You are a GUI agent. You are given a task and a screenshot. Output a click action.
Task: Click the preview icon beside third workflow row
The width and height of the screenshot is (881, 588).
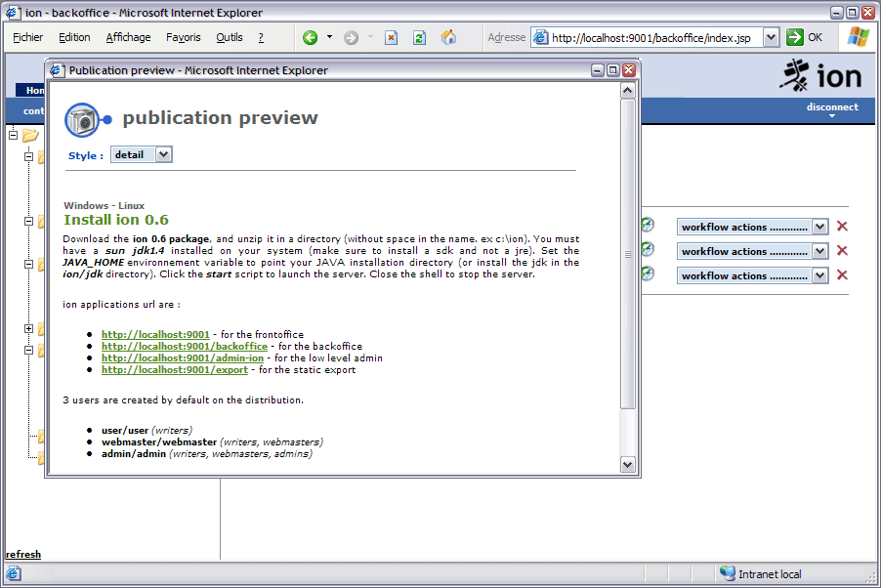(x=648, y=273)
